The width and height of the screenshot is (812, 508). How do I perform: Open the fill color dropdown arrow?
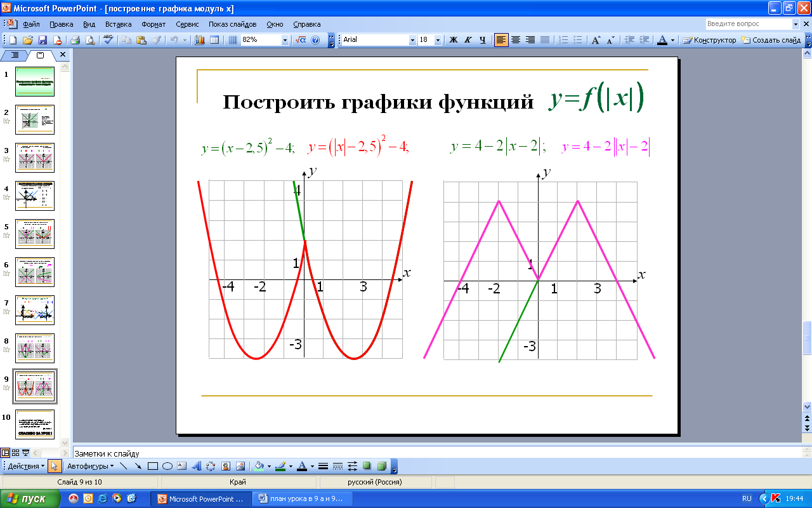click(x=269, y=466)
